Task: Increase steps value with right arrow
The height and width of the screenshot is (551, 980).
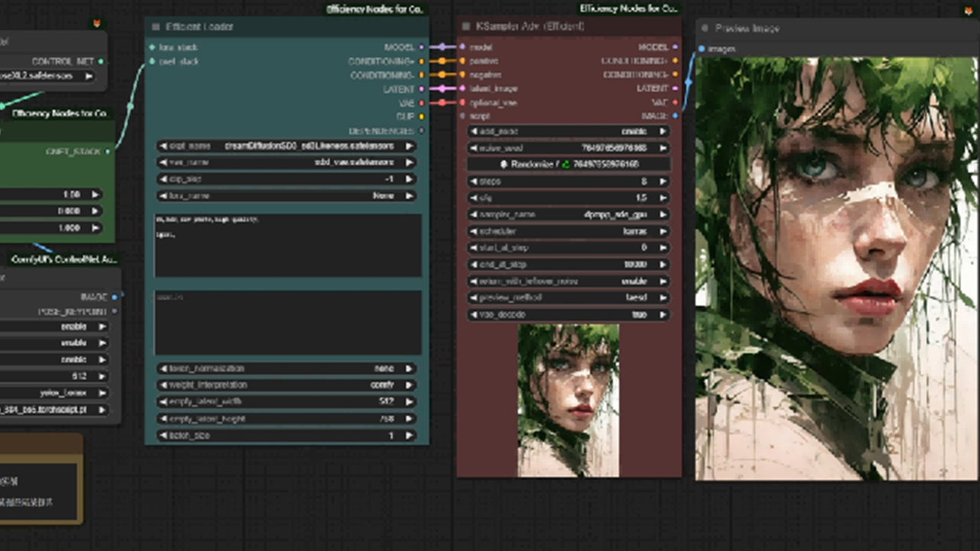Action: [662, 181]
